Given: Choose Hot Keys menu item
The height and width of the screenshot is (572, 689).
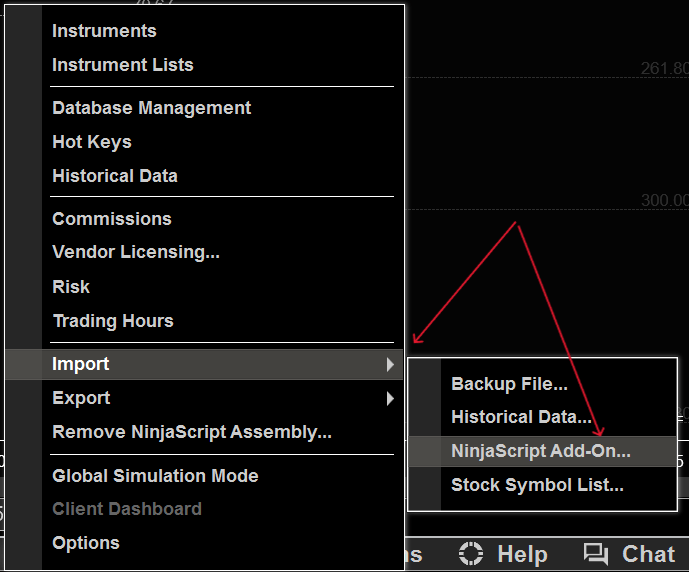Looking at the screenshot, I should click(92, 142).
